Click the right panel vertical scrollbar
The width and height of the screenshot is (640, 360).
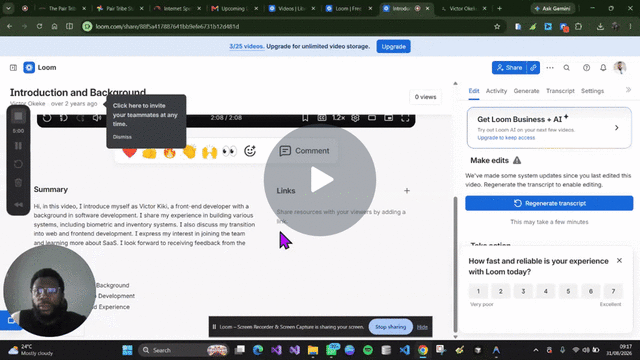coord(456,264)
